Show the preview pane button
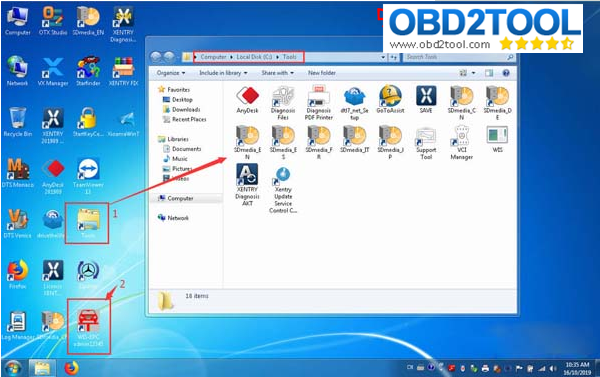 [x=489, y=73]
